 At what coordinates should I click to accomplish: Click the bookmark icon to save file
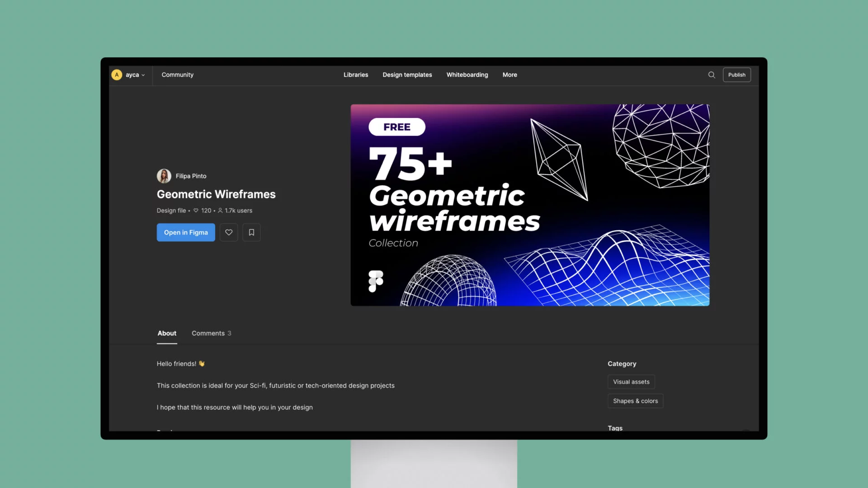pyautogui.click(x=251, y=232)
